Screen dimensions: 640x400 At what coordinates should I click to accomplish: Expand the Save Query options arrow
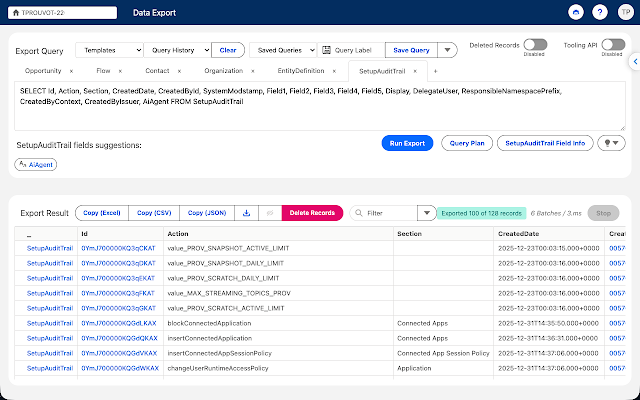click(x=447, y=50)
